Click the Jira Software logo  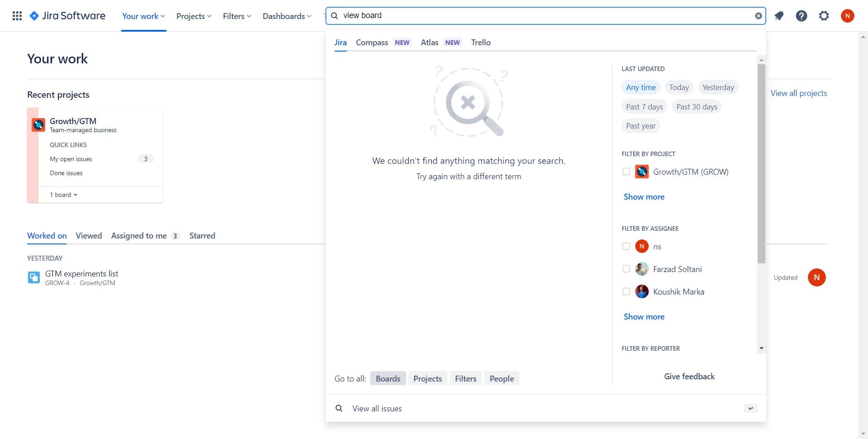pyautogui.click(x=67, y=16)
